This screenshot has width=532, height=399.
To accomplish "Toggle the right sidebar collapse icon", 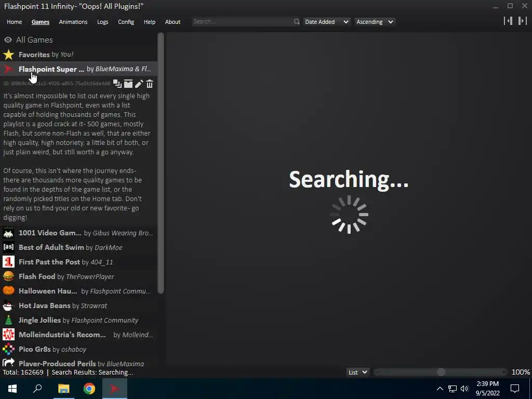I will pyautogui.click(x=523, y=21).
